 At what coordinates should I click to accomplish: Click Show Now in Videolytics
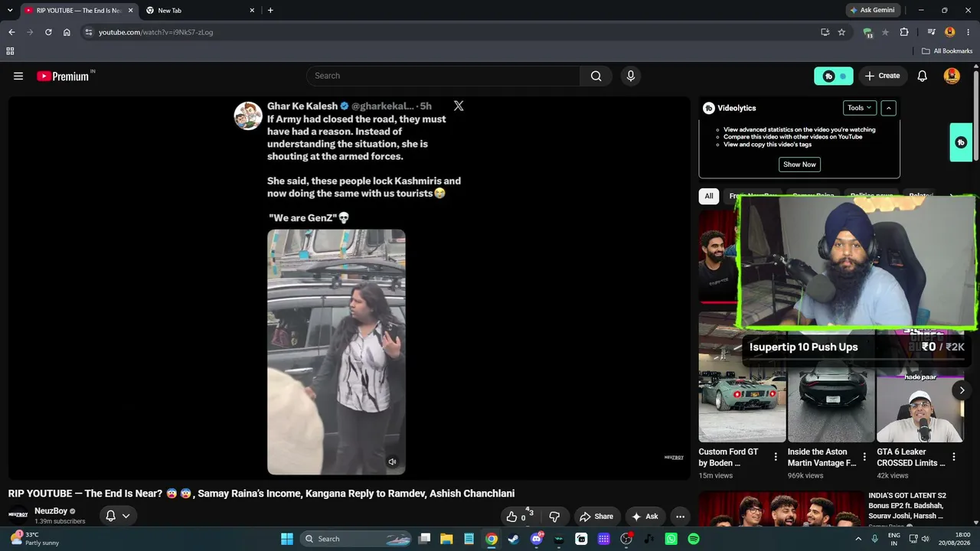click(799, 165)
